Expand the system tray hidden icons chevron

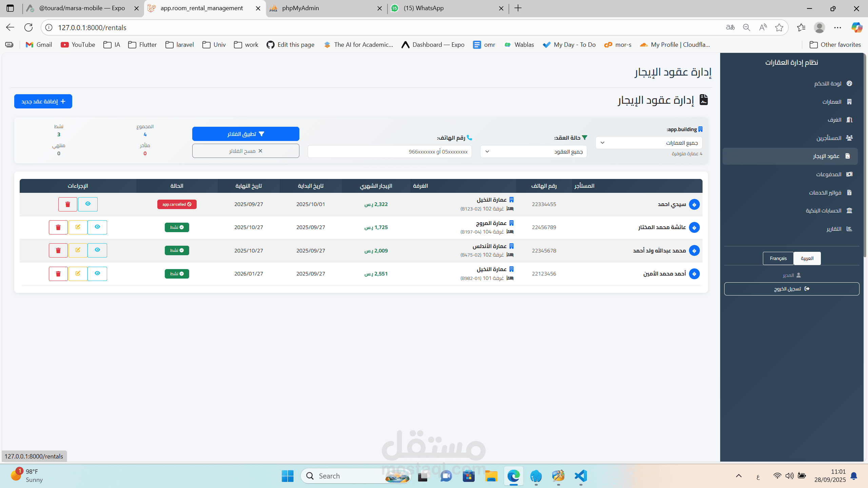tap(739, 476)
